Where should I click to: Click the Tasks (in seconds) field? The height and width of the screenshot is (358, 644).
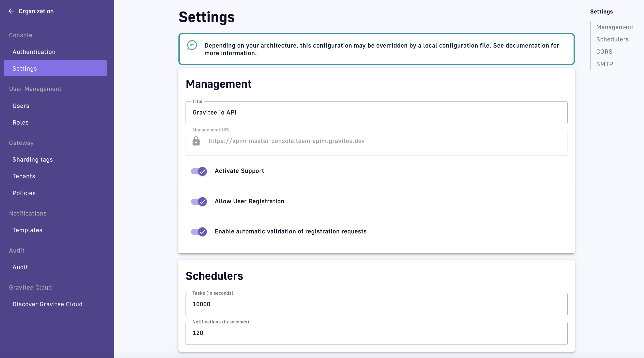click(376, 304)
